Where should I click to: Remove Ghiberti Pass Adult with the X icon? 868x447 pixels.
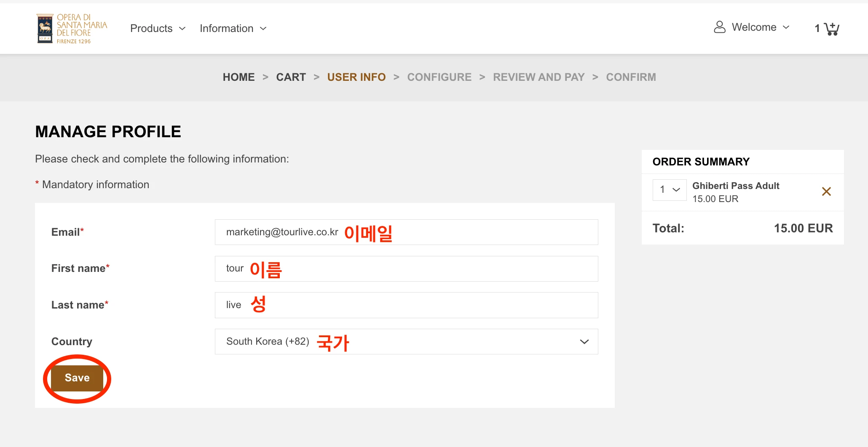click(x=826, y=192)
